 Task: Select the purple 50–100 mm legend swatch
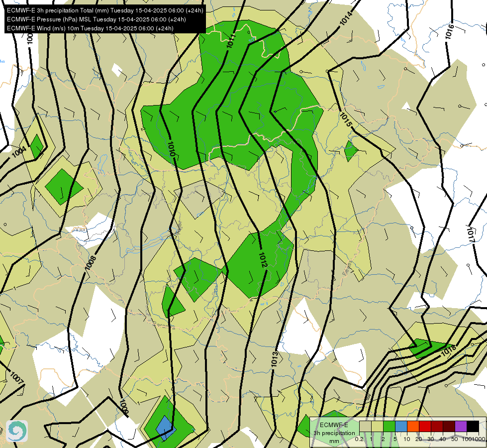[x=461, y=427]
